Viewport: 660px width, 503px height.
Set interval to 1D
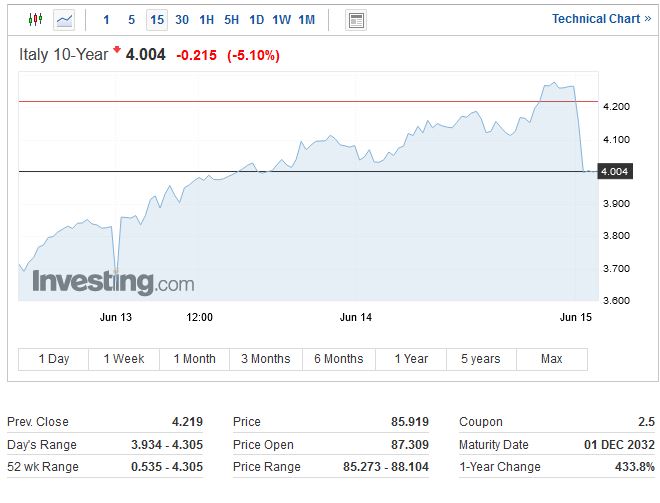[257, 19]
